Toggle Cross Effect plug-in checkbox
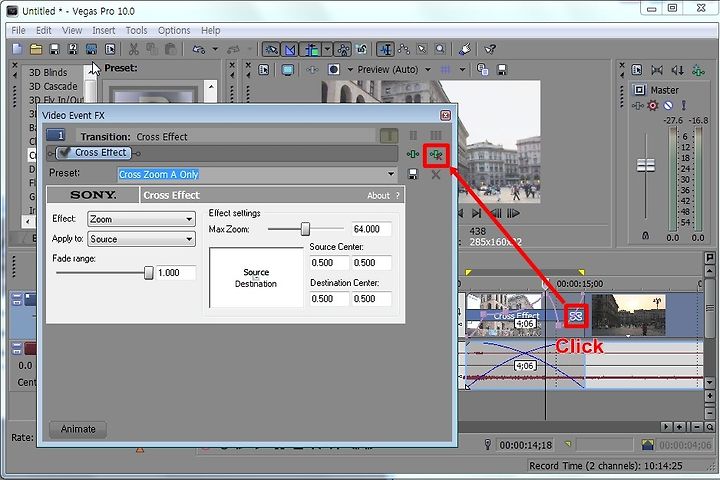 [64, 152]
